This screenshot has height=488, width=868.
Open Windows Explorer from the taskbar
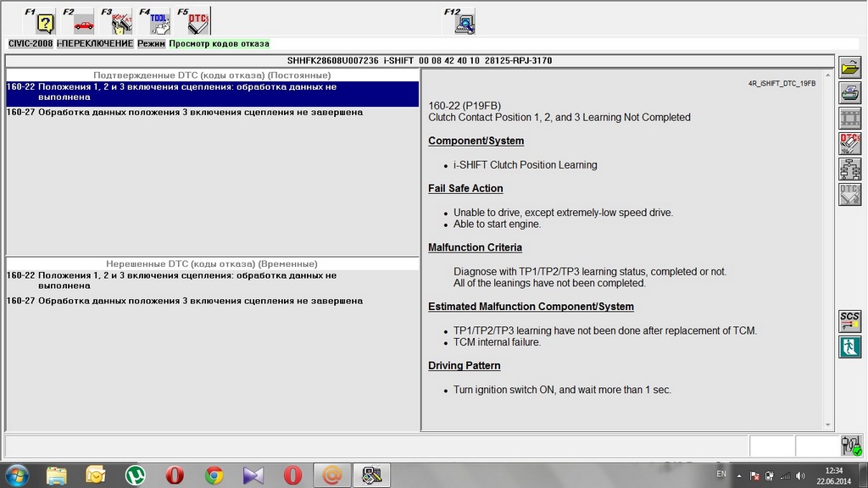[x=57, y=475]
